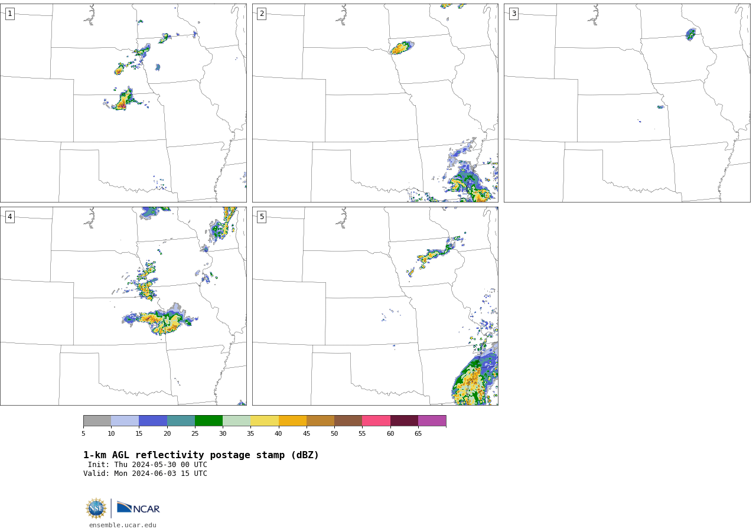Click the dark green 25-30 dBZ swatch
The height and width of the screenshot is (532, 756).
(x=208, y=420)
